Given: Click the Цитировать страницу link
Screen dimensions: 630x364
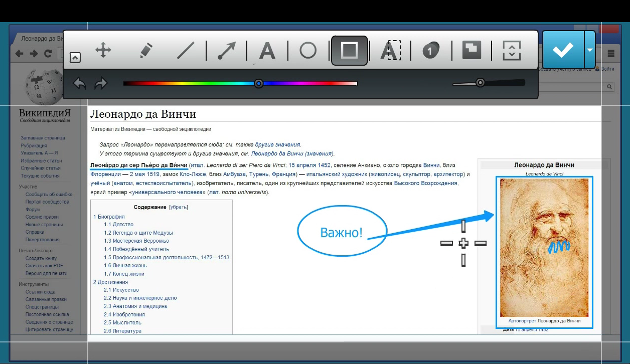Looking at the screenshot, I should tap(49, 329).
